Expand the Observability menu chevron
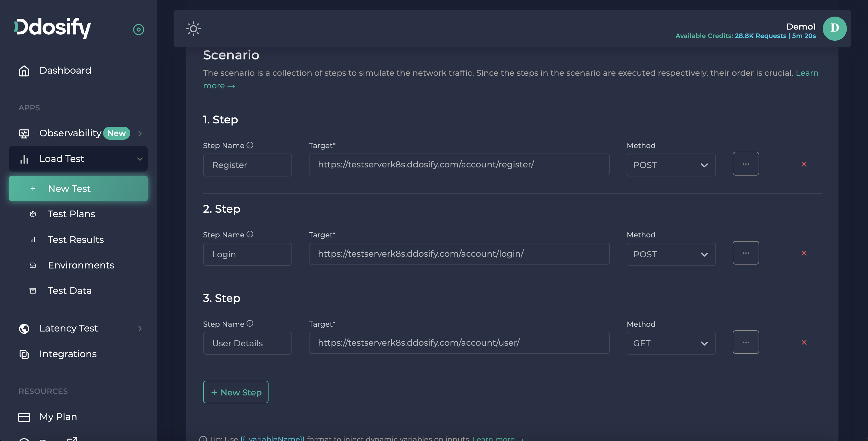The width and height of the screenshot is (868, 441). coord(140,134)
